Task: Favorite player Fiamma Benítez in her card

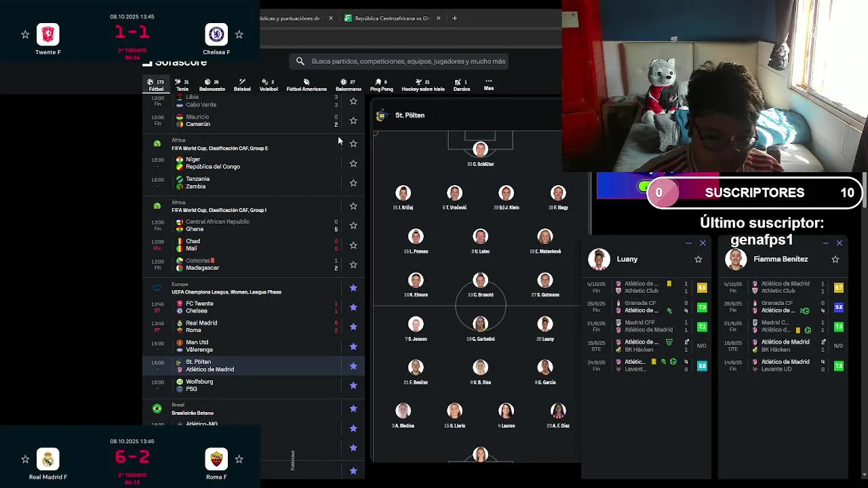Action: pos(835,259)
